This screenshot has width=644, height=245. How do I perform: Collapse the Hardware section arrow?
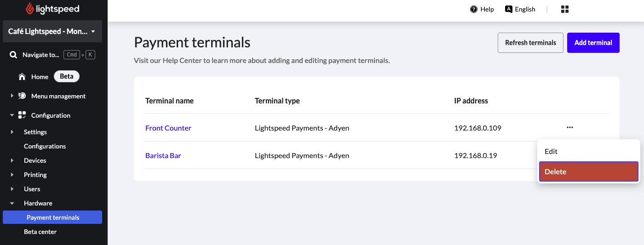[x=12, y=203]
